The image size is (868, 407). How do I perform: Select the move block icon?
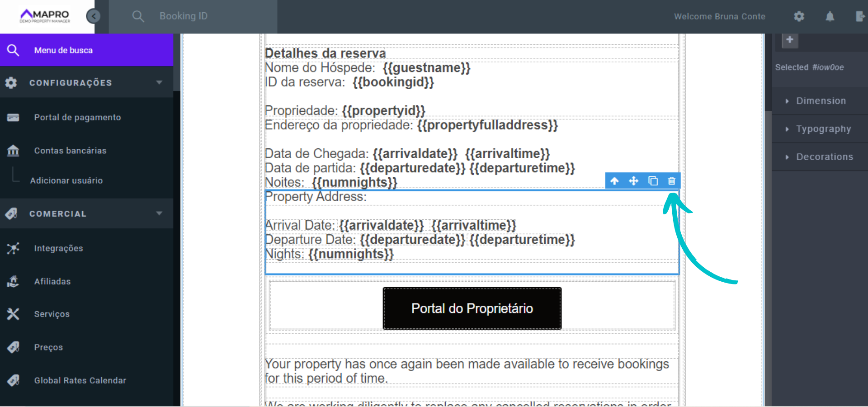click(634, 180)
